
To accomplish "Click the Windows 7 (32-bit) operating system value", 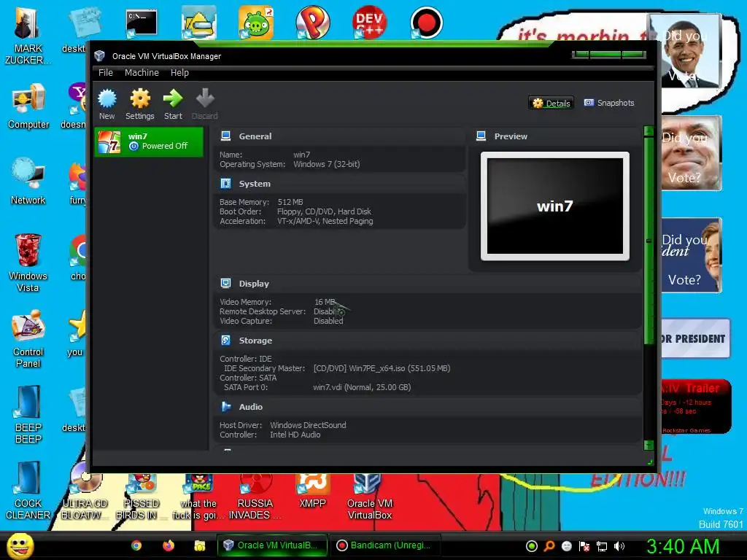I will 327,164.
